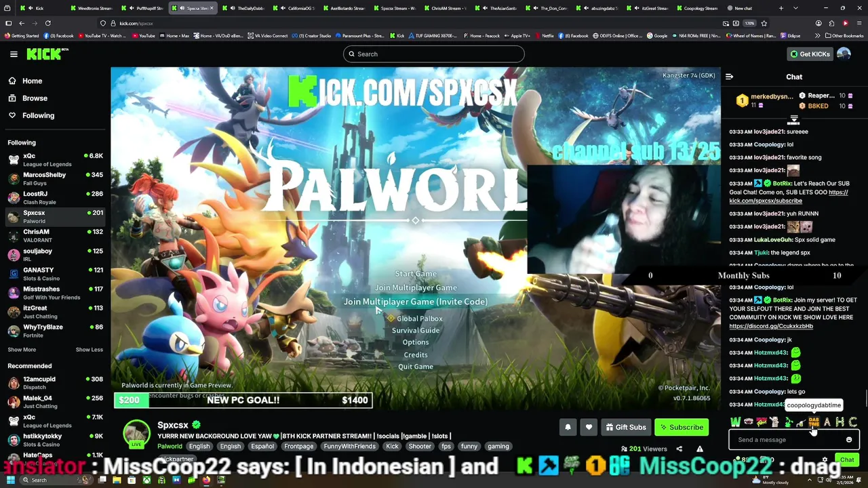Open the user profile avatar menu
The image size is (868, 488).
(844, 54)
